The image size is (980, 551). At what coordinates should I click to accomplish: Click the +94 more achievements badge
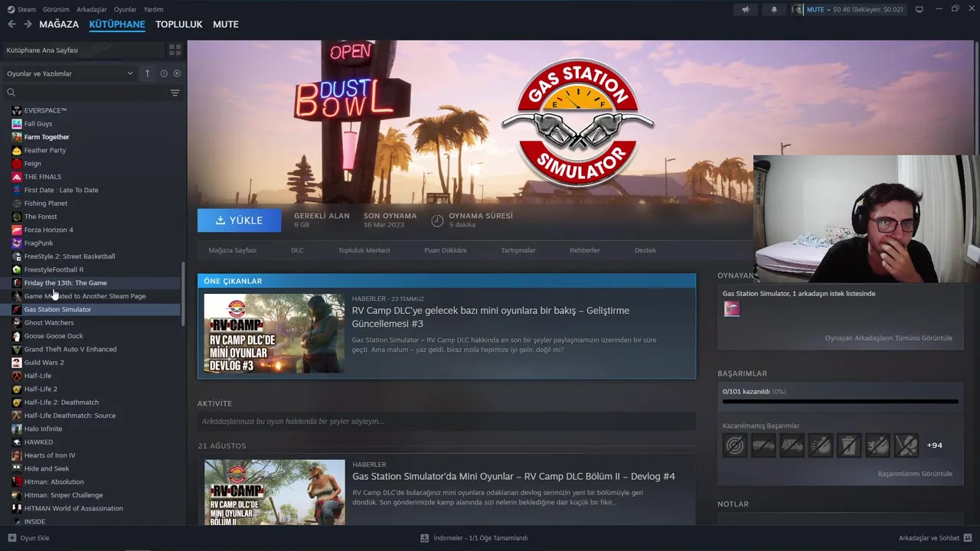point(935,445)
